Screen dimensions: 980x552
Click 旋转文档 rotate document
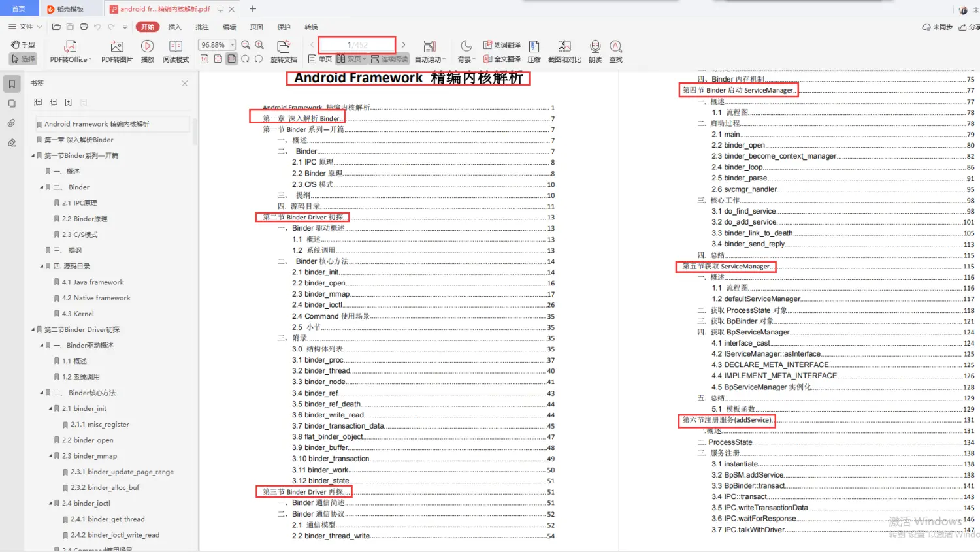(284, 52)
